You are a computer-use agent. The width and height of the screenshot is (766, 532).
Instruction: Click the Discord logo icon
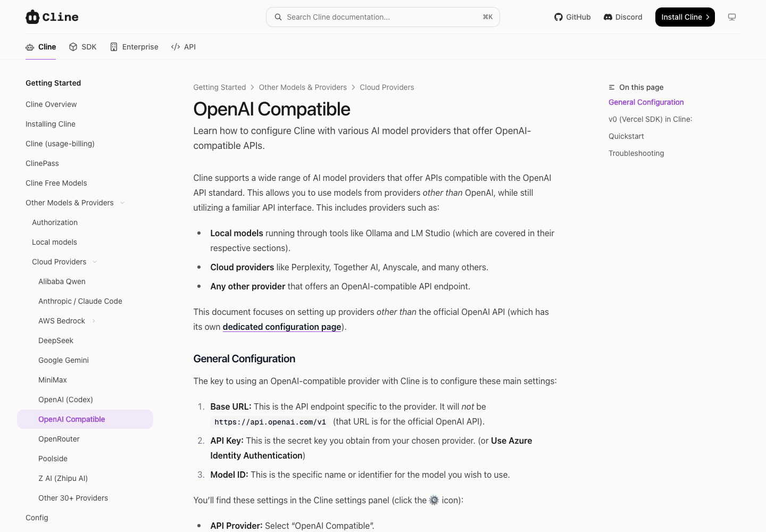click(x=608, y=17)
